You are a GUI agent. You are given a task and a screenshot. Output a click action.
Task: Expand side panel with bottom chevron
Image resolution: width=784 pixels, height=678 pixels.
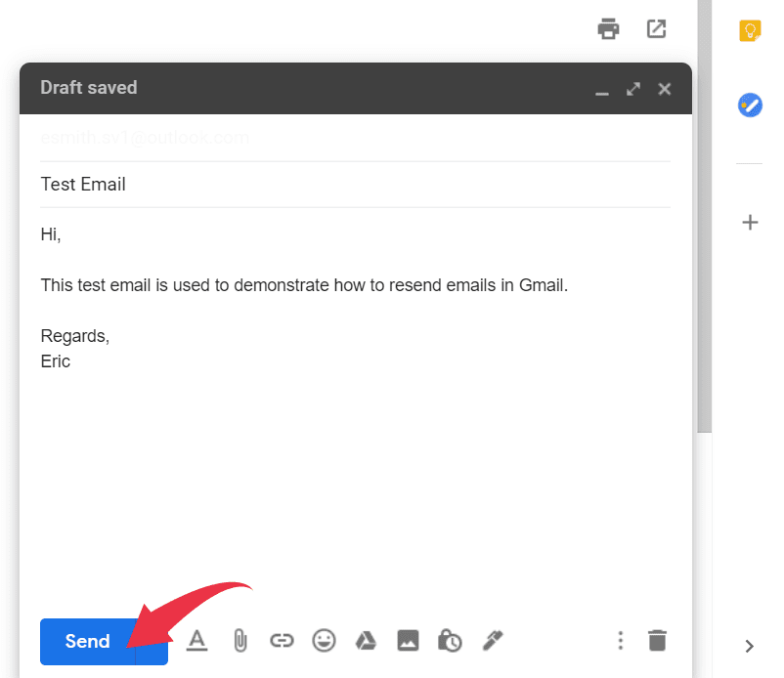750,646
